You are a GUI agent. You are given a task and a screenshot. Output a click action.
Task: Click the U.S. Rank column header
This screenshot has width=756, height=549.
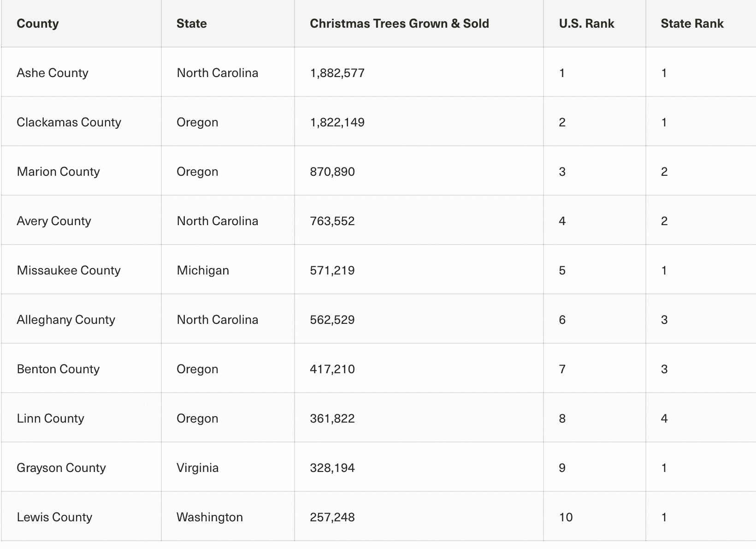pyautogui.click(x=586, y=24)
